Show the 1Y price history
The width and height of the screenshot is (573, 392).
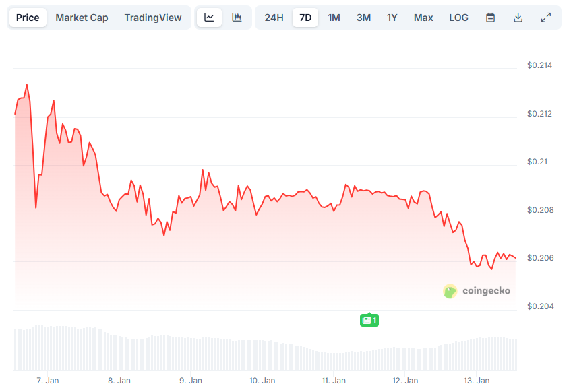click(392, 18)
